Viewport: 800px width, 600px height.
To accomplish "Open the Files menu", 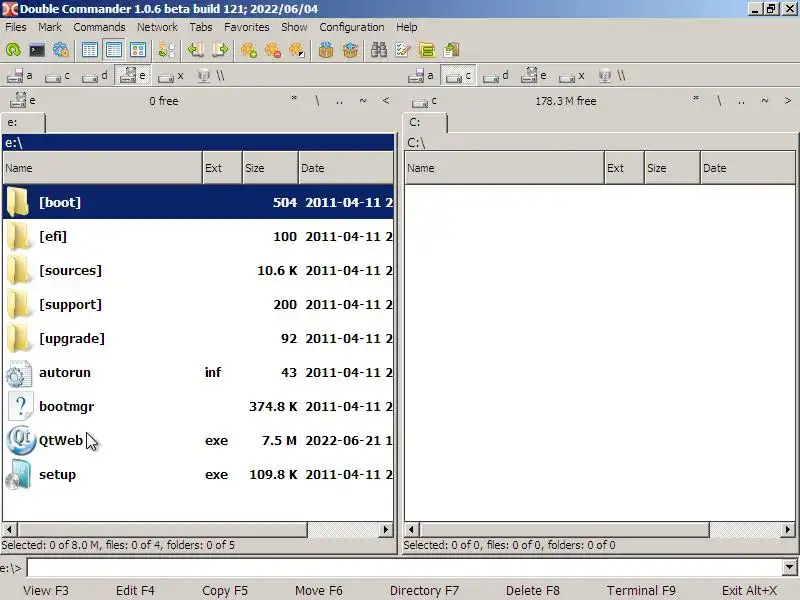I will [16, 27].
